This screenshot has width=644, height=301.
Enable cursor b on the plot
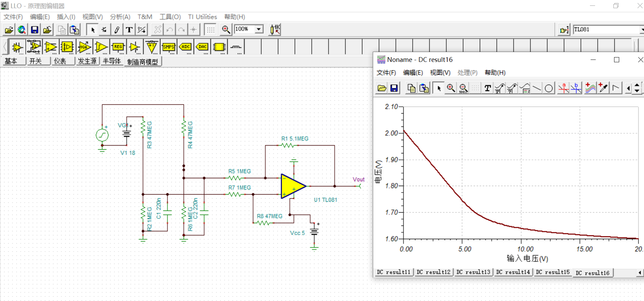pos(576,88)
